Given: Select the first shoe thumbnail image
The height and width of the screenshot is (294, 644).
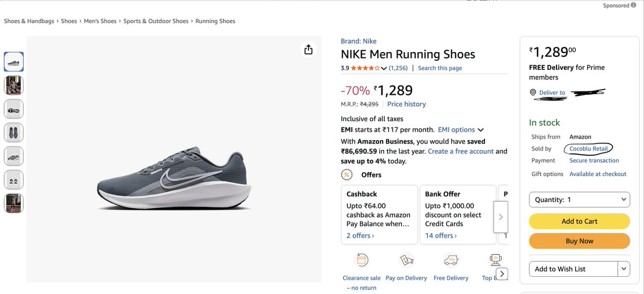Looking at the screenshot, I should pyautogui.click(x=13, y=62).
